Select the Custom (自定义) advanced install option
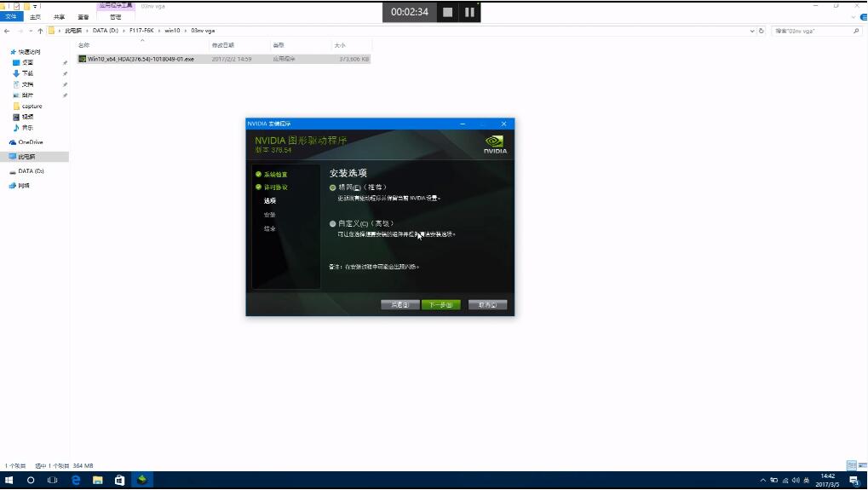This screenshot has height=490, width=868. (x=333, y=223)
